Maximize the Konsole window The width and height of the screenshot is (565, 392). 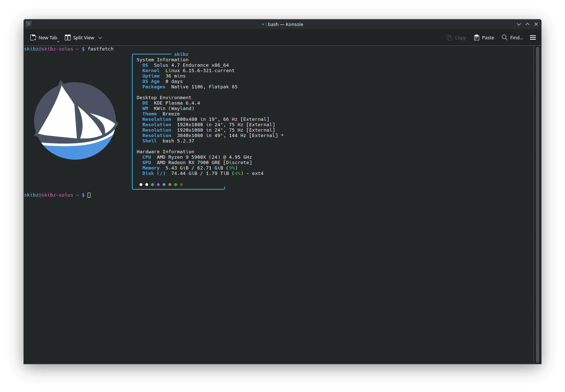(x=528, y=24)
